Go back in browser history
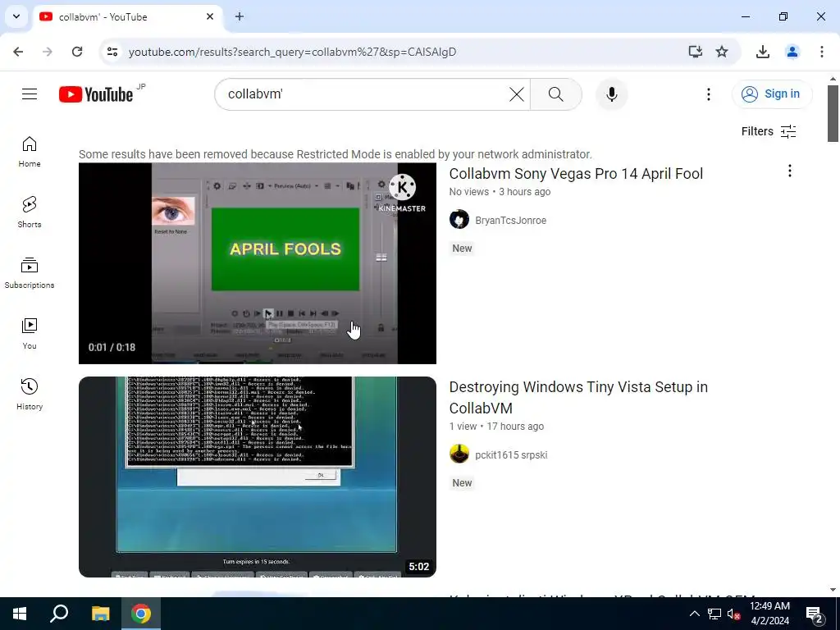Image resolution: width=840 pixels, height=630 pixels. [18, 52]
